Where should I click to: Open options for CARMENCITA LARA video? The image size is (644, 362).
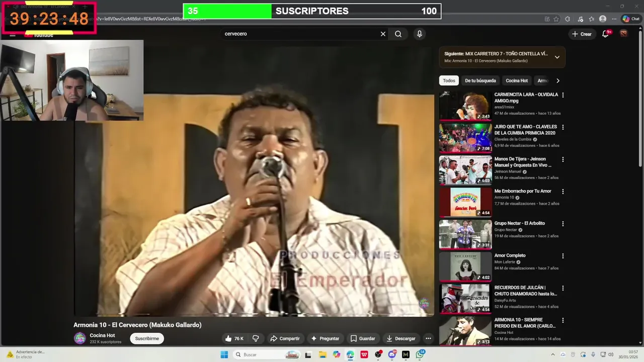(x=562, y=95)
